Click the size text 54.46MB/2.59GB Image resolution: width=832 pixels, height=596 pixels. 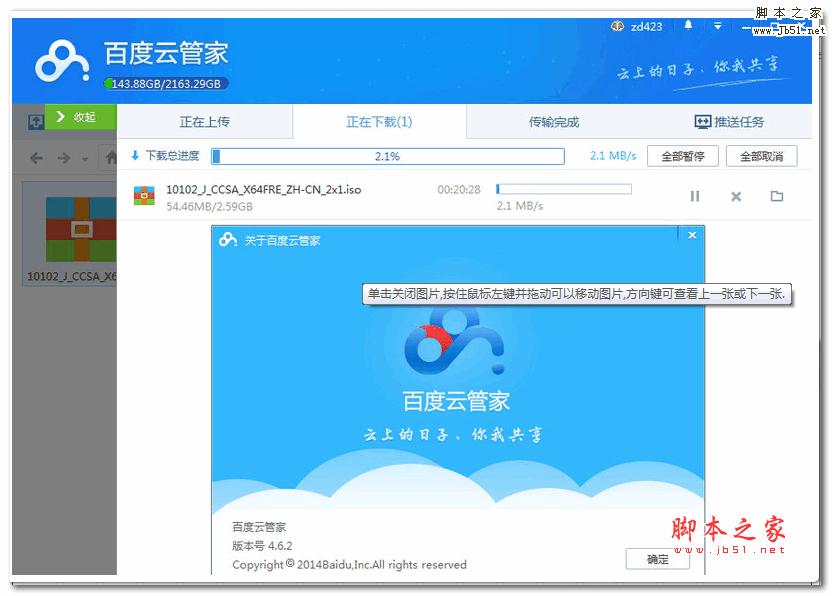[210, 206]
